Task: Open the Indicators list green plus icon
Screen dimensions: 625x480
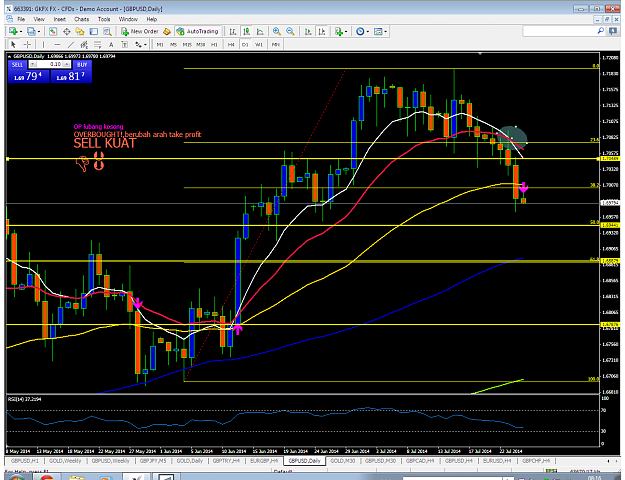Action: 339,31
